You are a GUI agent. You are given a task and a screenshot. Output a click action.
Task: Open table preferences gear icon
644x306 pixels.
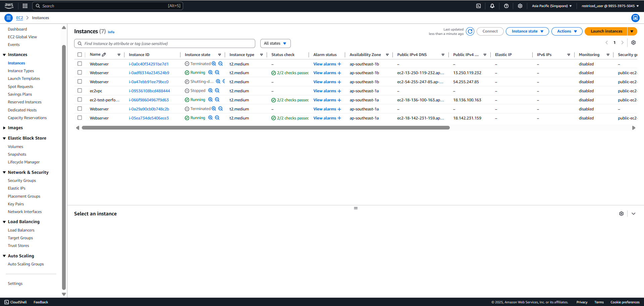pyautogui.click(x=633, y=43)
